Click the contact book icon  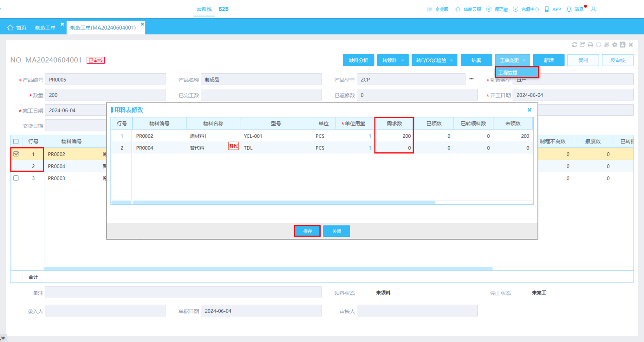pos(623,45)
